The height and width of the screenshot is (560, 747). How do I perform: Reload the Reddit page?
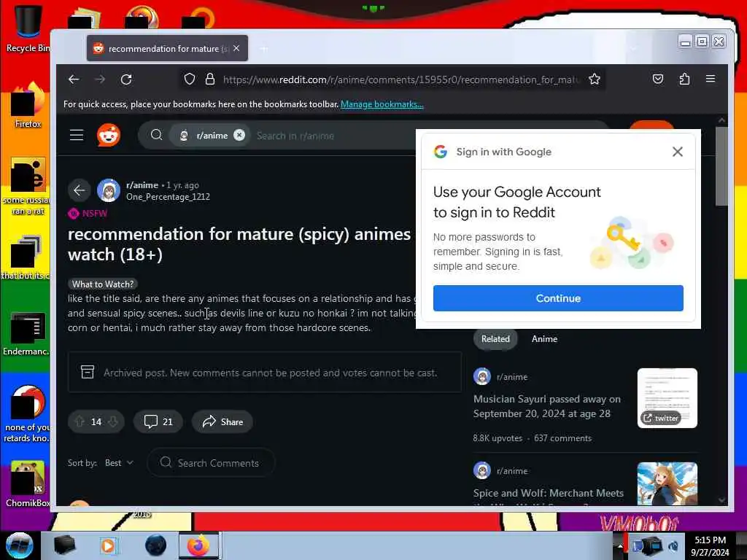pos(126,79)
